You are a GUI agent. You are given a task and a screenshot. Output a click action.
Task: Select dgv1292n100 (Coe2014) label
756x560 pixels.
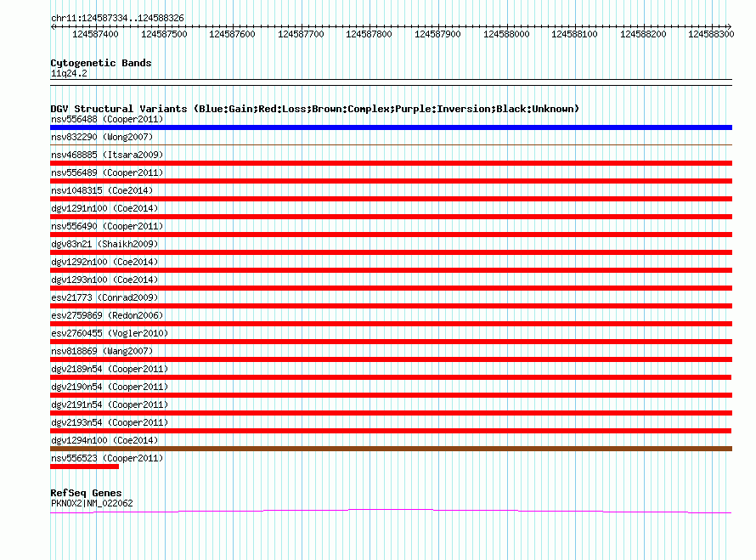coord(104,262)
